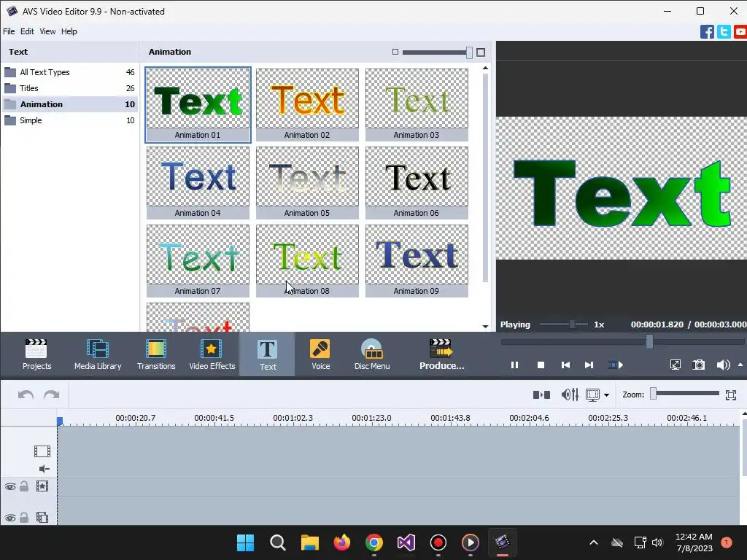Open the Voice recording tool
The image size is (747, 560).
(320, 354)
